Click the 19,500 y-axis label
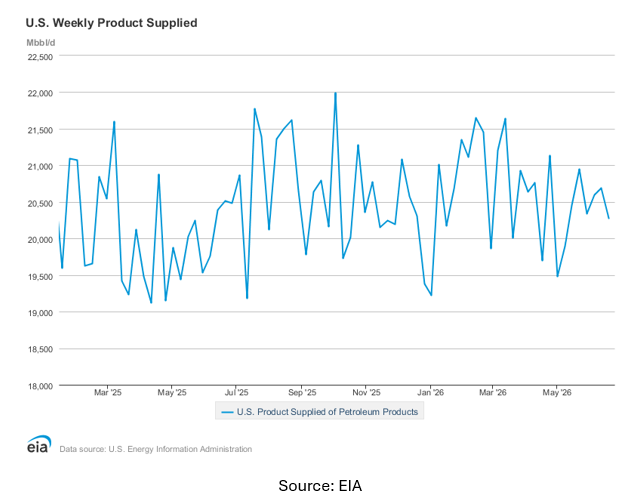Screen dimensions: 640x504 (x=40, y=277)
